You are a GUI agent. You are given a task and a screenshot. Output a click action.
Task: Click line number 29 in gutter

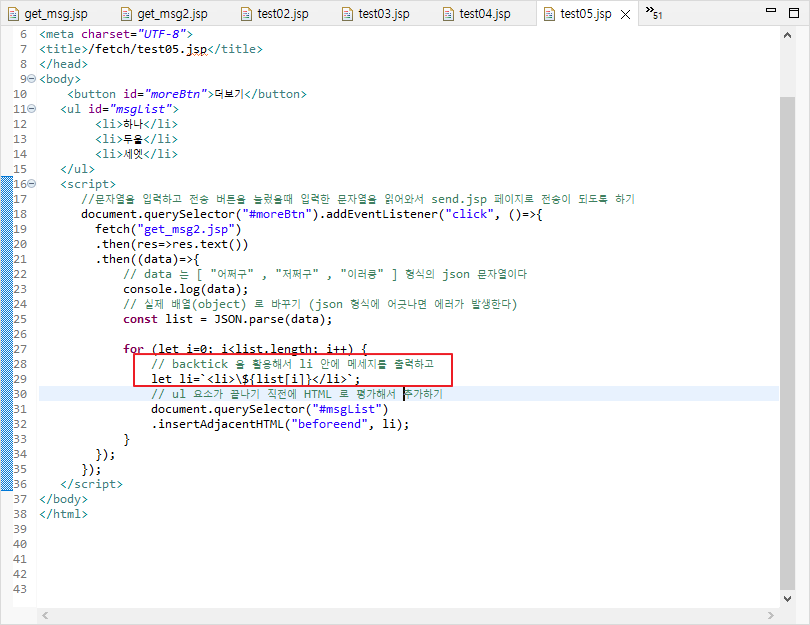20,379
